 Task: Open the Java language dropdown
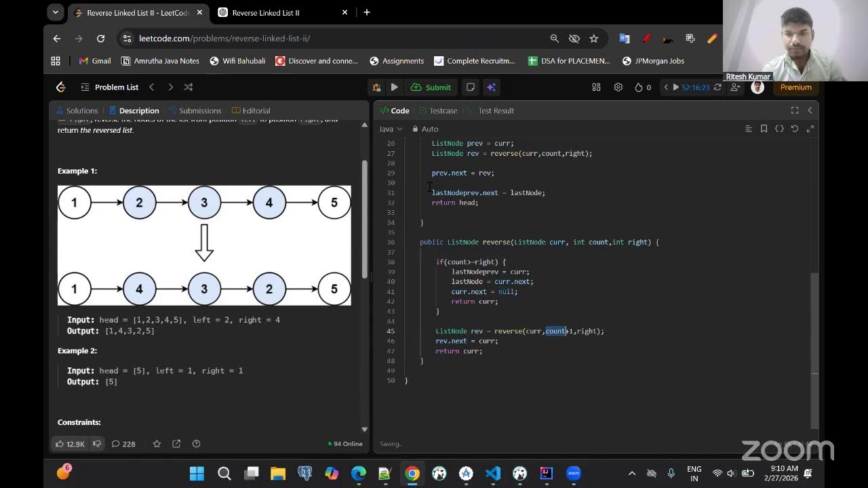coord(391,129)
